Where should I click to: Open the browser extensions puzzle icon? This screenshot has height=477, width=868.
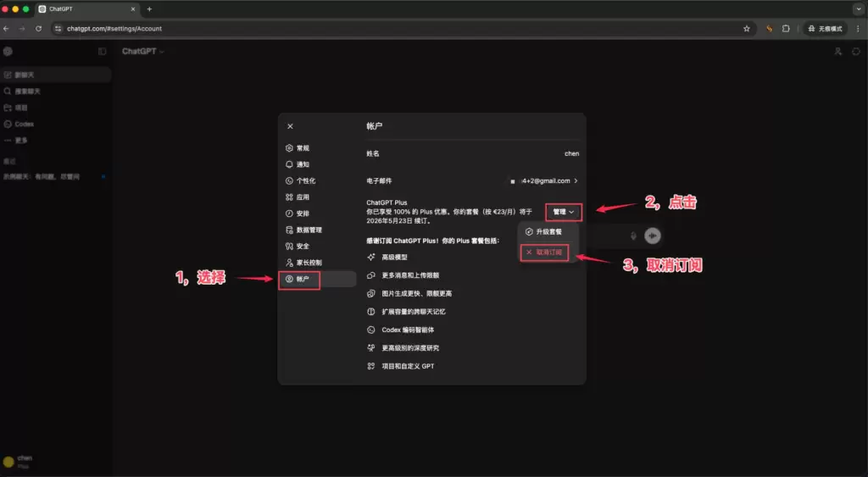(786, 28)
